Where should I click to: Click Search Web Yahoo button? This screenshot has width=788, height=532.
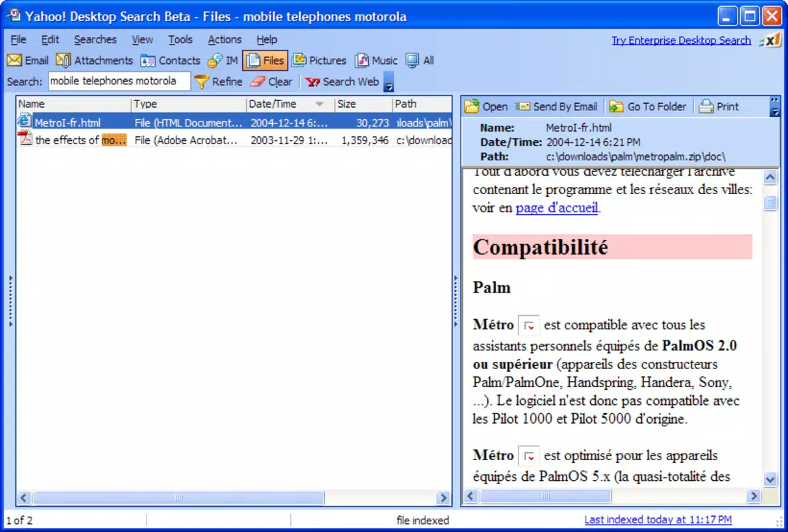[x=341, y=81]
